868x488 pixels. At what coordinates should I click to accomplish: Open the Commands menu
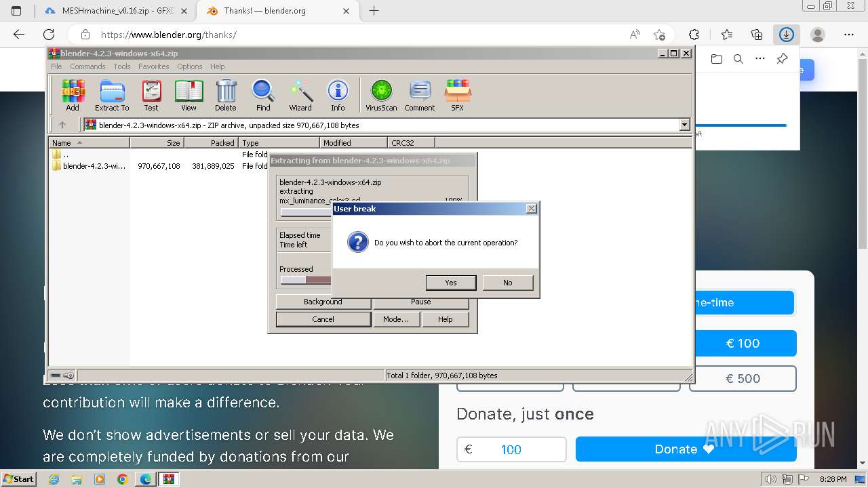[87, 66]
